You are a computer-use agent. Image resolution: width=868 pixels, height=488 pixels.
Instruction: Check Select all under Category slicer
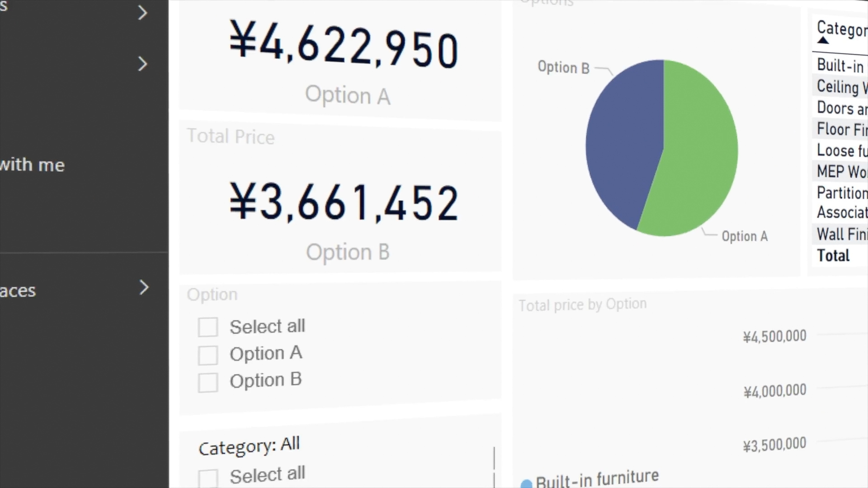coord(208,478)
